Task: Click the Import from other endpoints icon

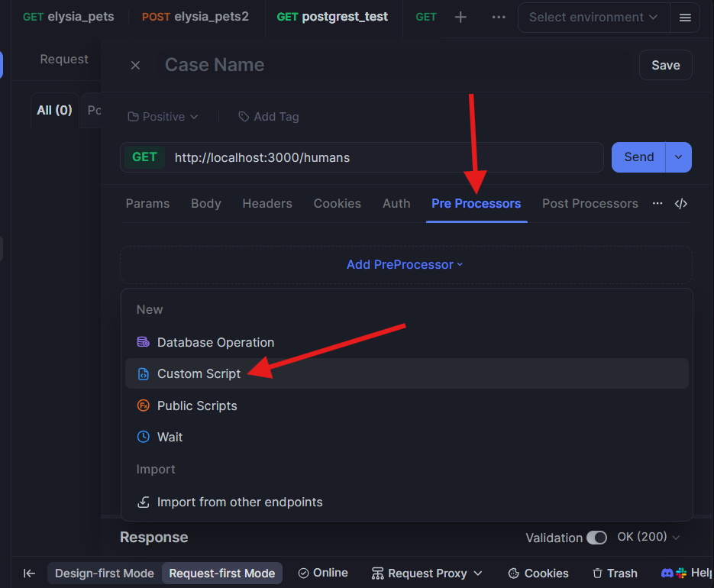Action: [142, 502]
